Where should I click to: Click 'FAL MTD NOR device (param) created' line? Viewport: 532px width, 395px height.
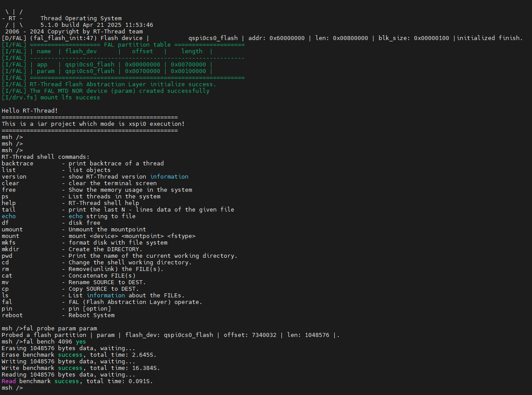click(x=106, y=91)
